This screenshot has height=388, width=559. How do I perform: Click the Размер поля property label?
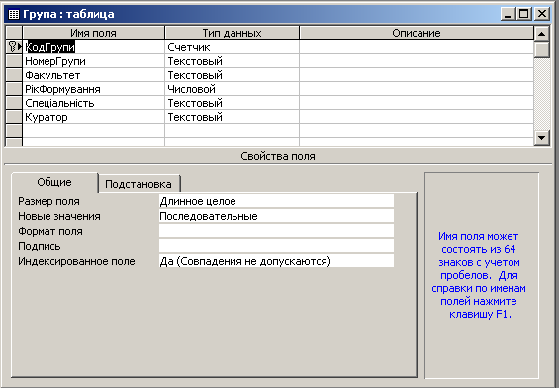pos(49,201)
